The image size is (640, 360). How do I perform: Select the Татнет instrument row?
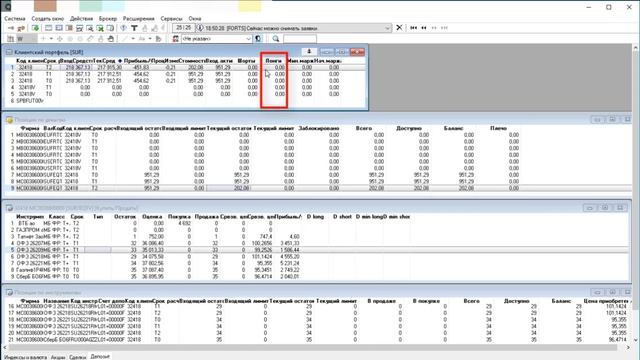[x=318, y=236]
